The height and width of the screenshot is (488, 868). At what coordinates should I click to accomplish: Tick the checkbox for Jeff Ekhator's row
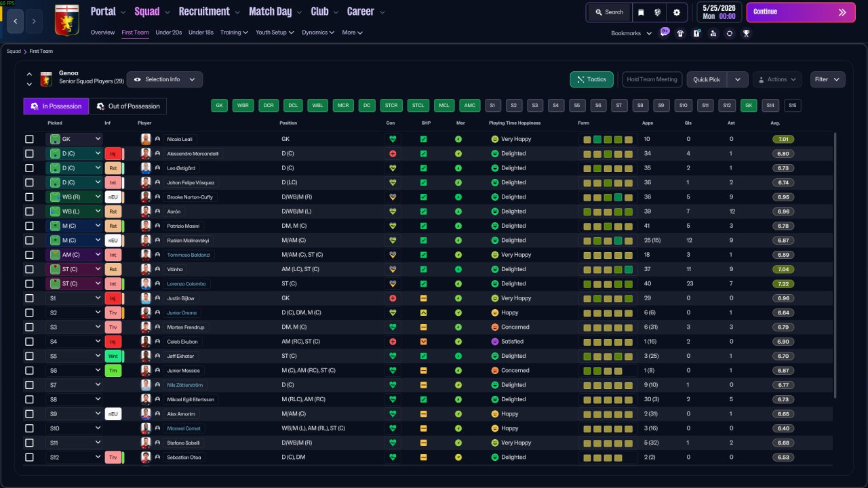(x=29, y=356)
